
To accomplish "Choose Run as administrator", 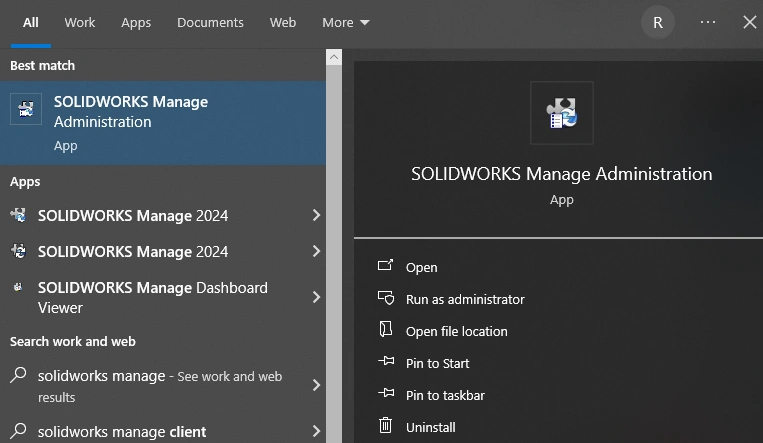I will pos(465,299).
